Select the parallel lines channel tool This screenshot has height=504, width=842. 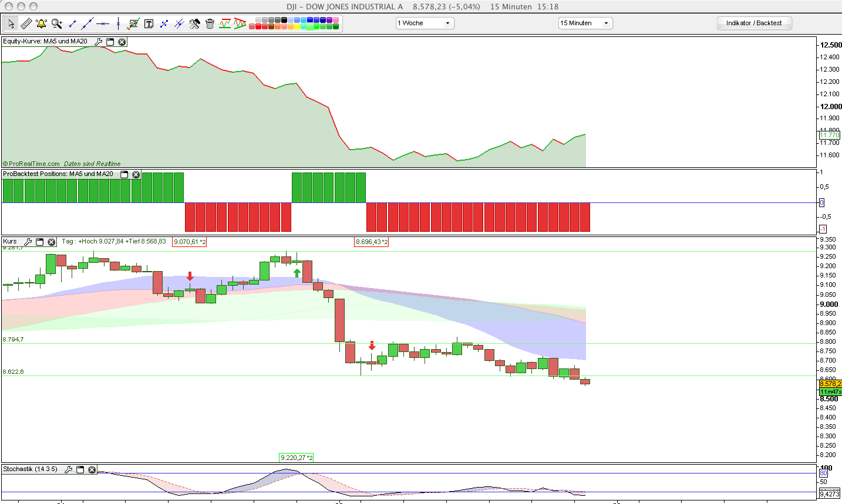click(179, 23)
